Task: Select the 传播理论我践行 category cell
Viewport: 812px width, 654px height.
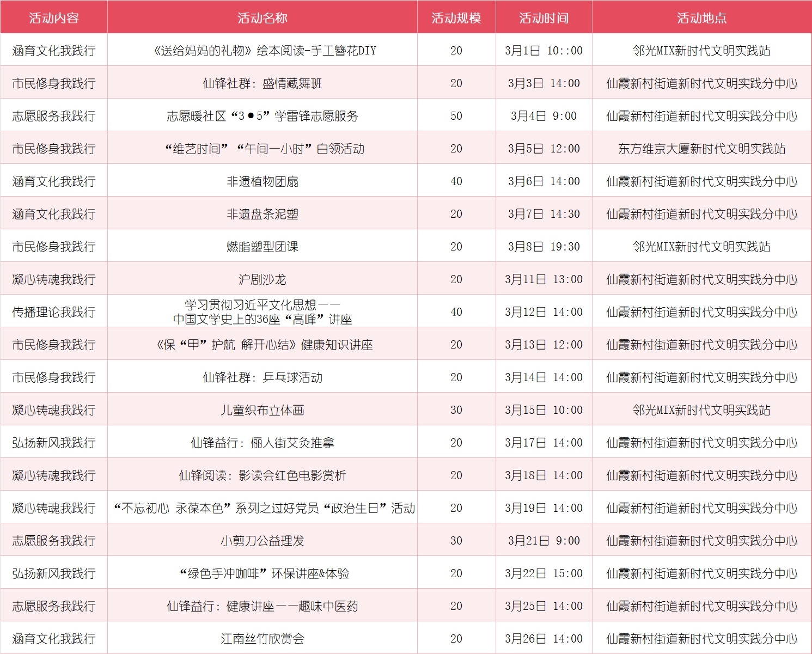Action: tap(54, 311)
